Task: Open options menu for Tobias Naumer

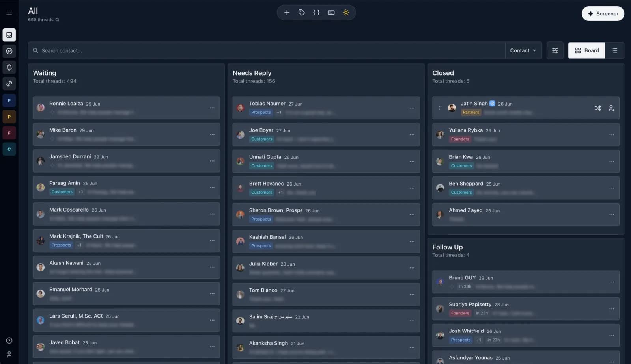Action: tap(412, 108)
